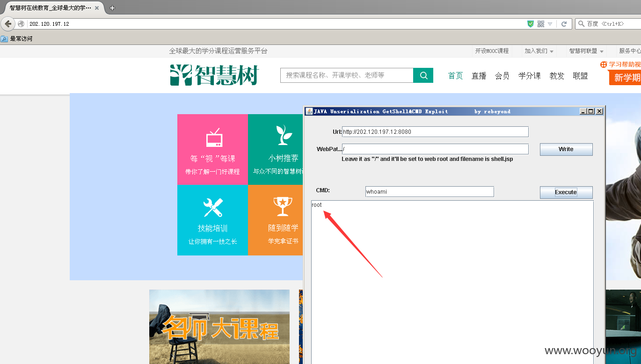The width and height of the screenshot is (641, 364).
Task: Go to 教发 navigation item
Action: (x=557, y=76)
